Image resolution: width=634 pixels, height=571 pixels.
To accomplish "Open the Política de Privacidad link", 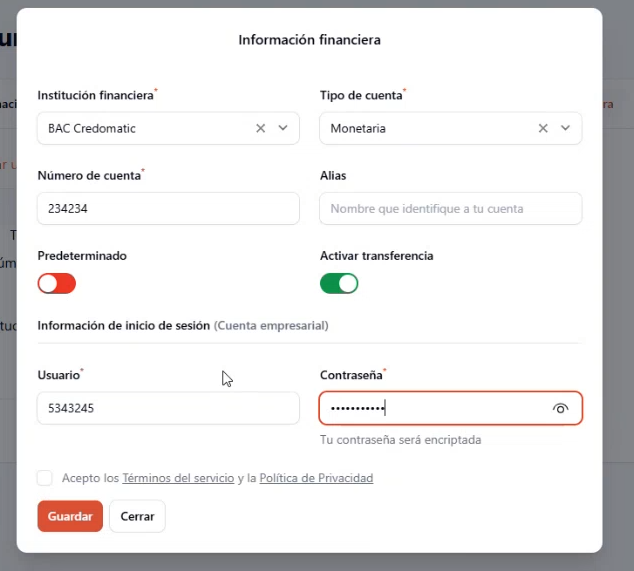I will [316, 478].
